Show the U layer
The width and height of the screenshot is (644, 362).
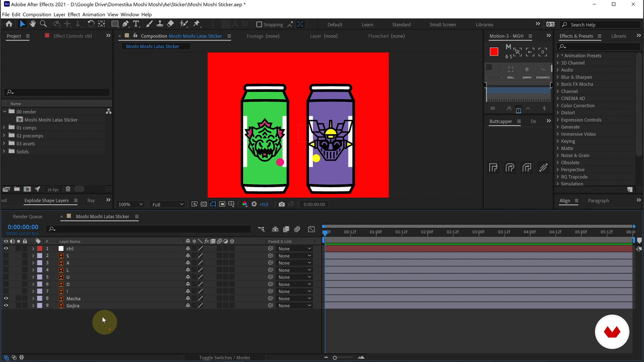[x=6, y=277]
